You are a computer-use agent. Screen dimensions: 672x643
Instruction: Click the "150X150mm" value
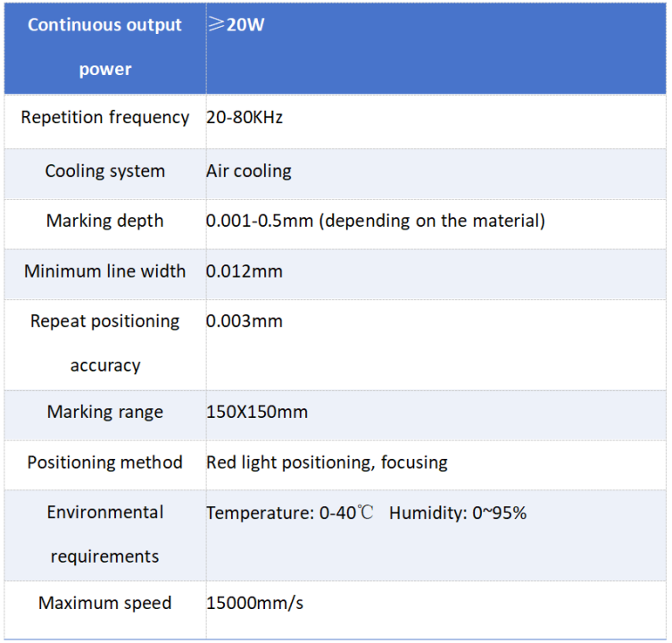[x=257, y=412]
